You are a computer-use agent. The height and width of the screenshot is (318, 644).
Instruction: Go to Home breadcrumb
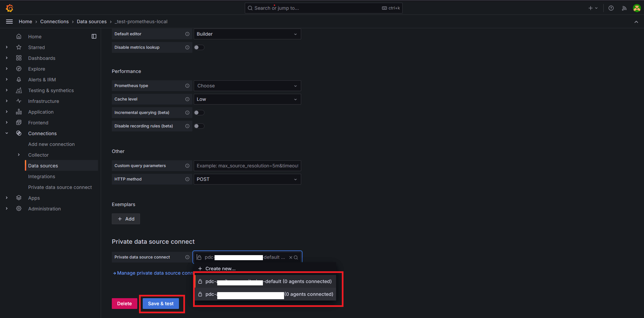26,22
